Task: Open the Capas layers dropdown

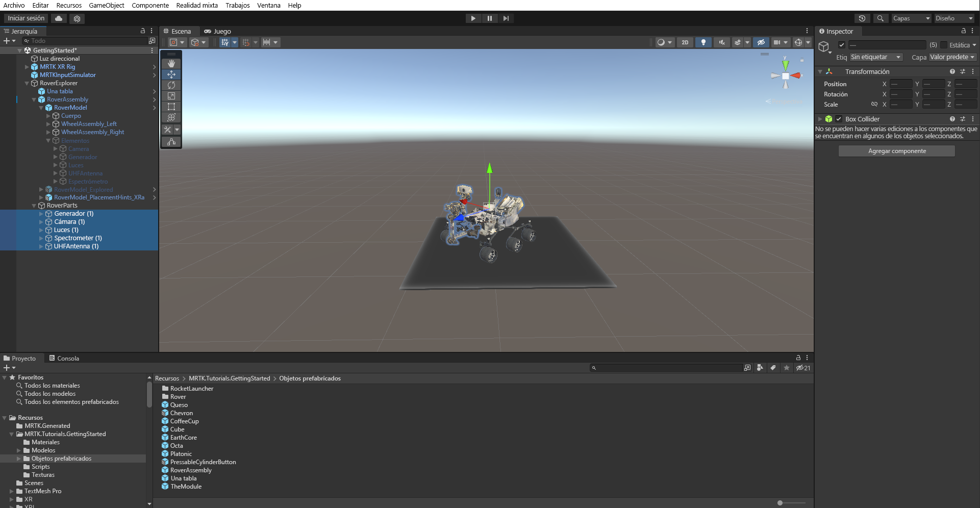Action: 912,18
